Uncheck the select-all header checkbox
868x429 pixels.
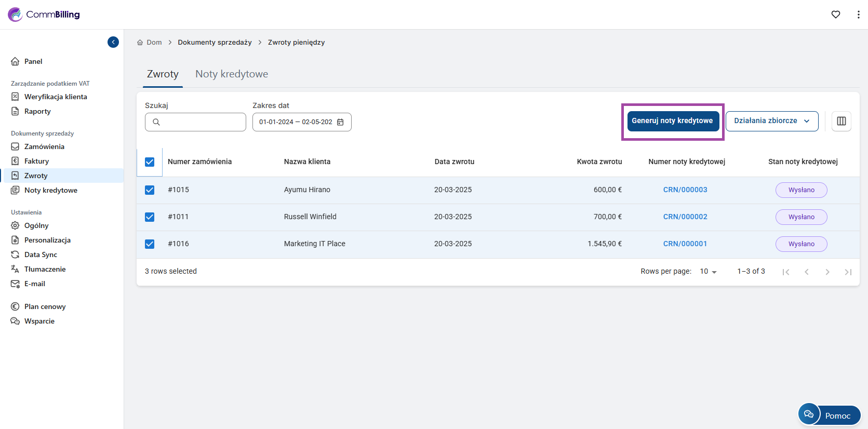tap(150, 162)
